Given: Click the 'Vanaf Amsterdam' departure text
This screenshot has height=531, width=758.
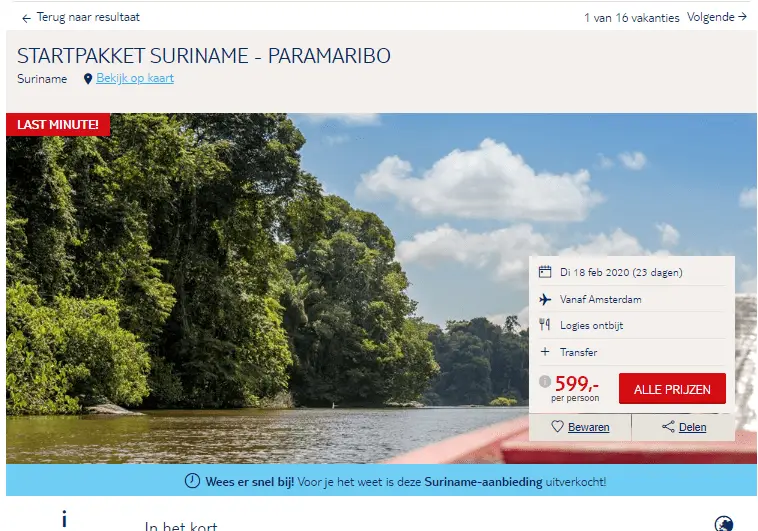Looking at the screenshot, I should tap(600, 299).
